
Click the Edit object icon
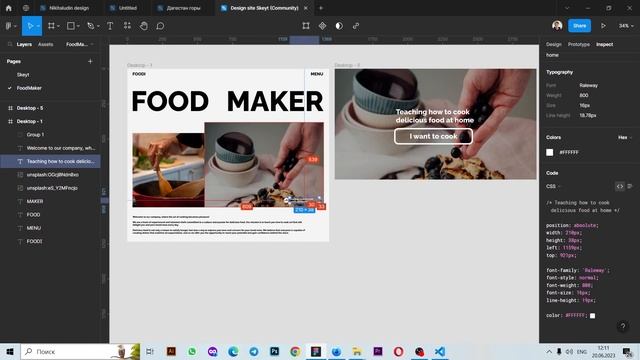point(306,26)
